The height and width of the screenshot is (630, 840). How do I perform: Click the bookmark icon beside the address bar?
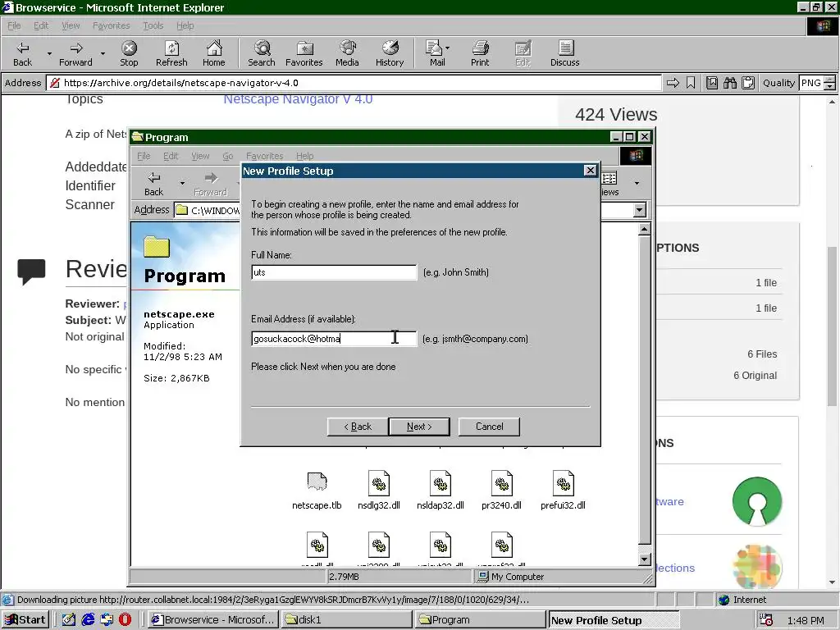click(x=691, y=83)
